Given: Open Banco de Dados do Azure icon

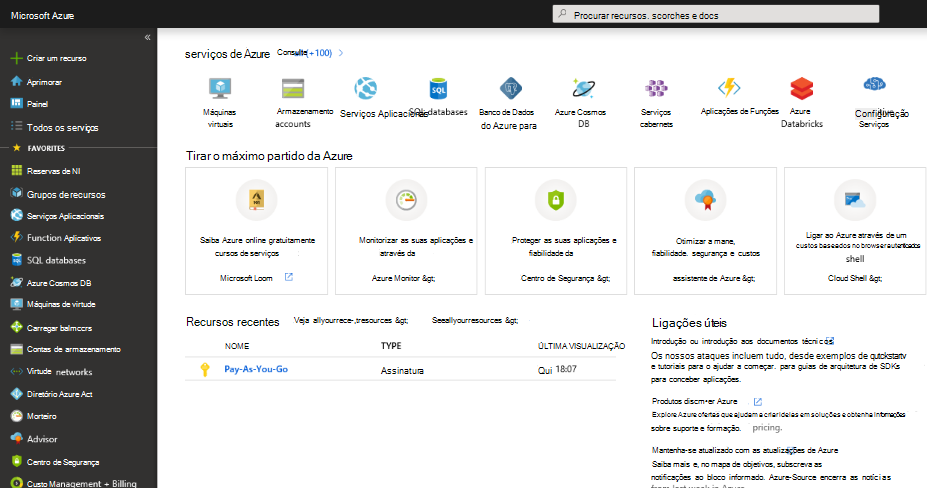Looking at the screenshot, I should pos(511,88).
